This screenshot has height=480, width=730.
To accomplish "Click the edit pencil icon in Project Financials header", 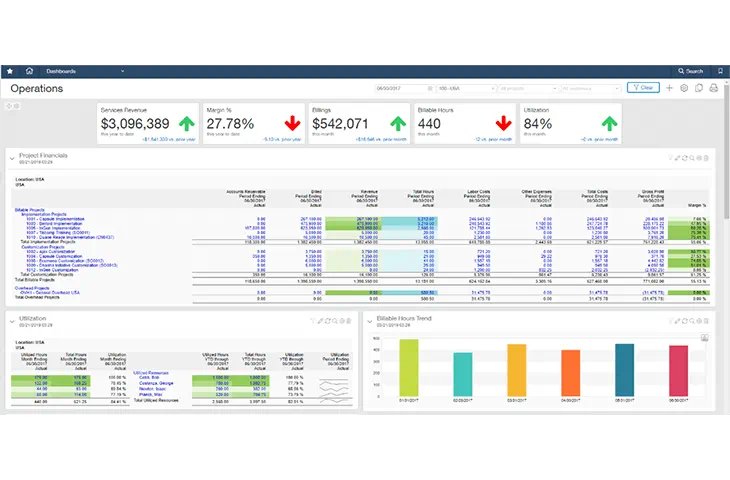I will tap(678, 158).
